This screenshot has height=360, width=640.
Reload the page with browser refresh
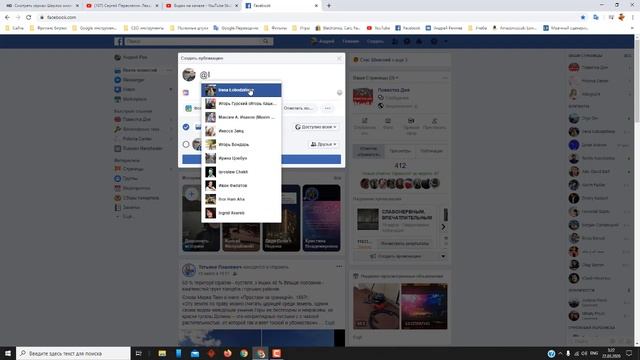(x=29, y=17)
